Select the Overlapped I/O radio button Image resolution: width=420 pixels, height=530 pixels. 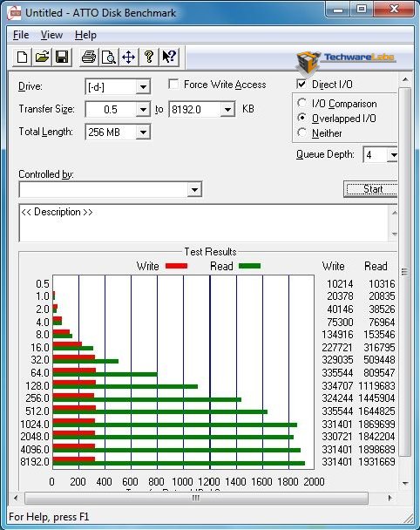tap(301, 118)
